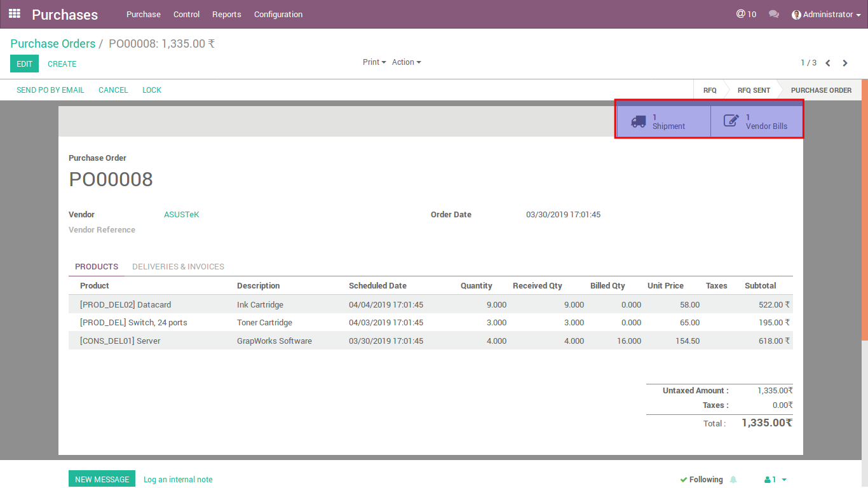Expand the Print dropdown
Image resolution: width=868 pixels, height=488 pixels.
374,62
